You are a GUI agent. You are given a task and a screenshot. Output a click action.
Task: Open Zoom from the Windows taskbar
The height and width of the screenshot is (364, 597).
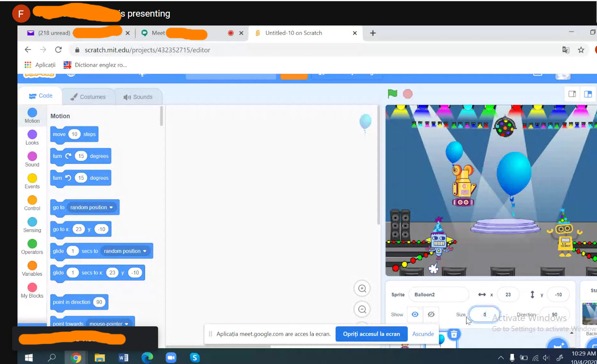point(171,358)
